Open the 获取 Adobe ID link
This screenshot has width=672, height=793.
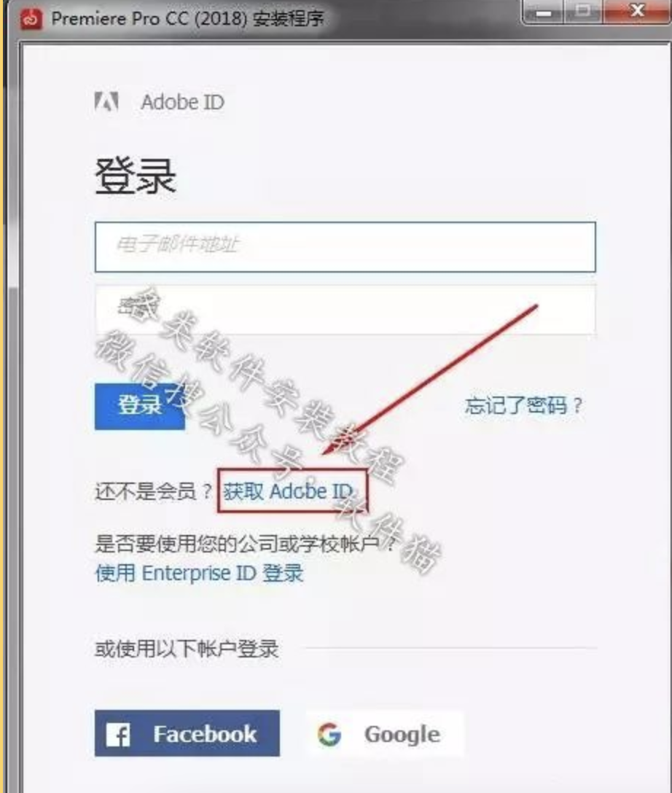tap(288, 491)
